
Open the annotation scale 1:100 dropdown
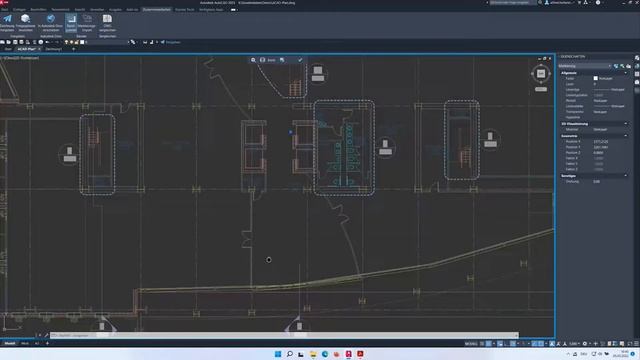575,344
